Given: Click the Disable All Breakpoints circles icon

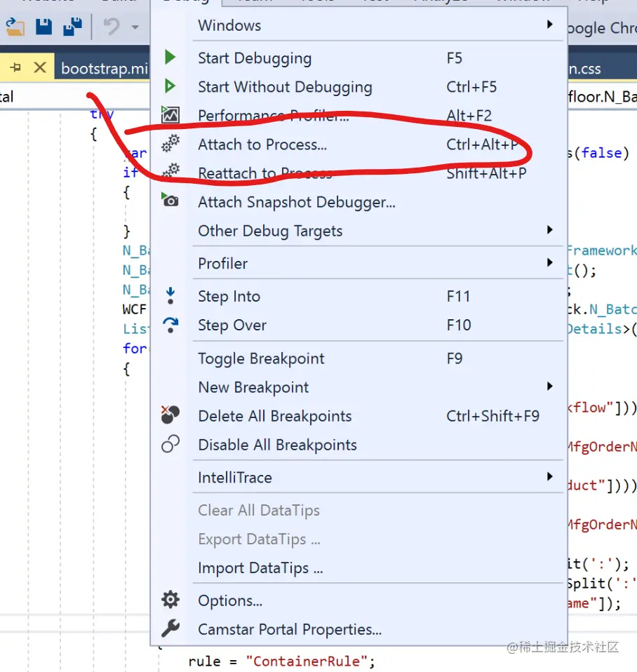Looking at the screenshot, I should pos(170,444).
